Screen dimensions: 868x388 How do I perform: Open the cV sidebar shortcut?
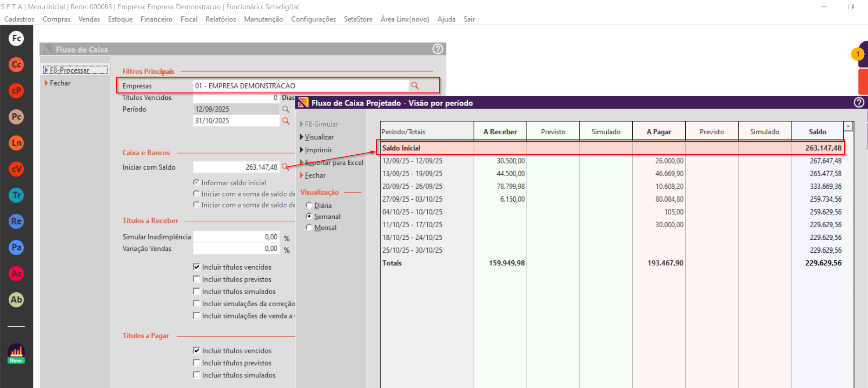pos(16,169)
